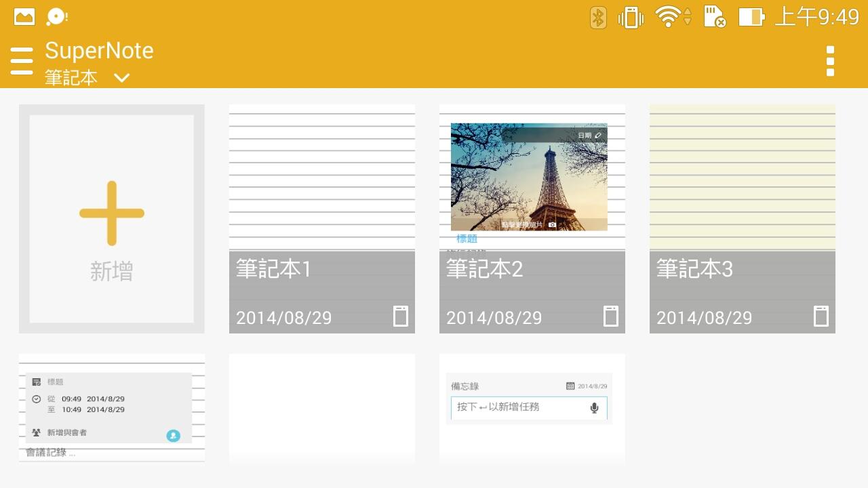
Task: Tap the 標題 label on 筆記本2
Action: tap(467, 239)
